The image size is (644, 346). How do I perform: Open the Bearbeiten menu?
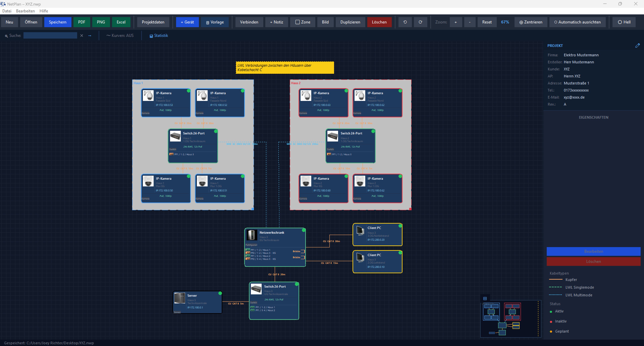point(25,11)
